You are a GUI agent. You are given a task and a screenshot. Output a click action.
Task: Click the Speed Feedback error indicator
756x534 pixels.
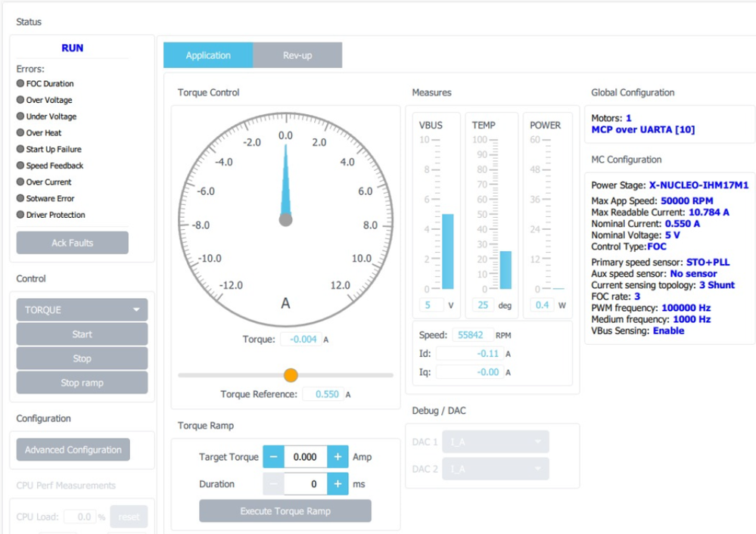(x=20, y=166)
